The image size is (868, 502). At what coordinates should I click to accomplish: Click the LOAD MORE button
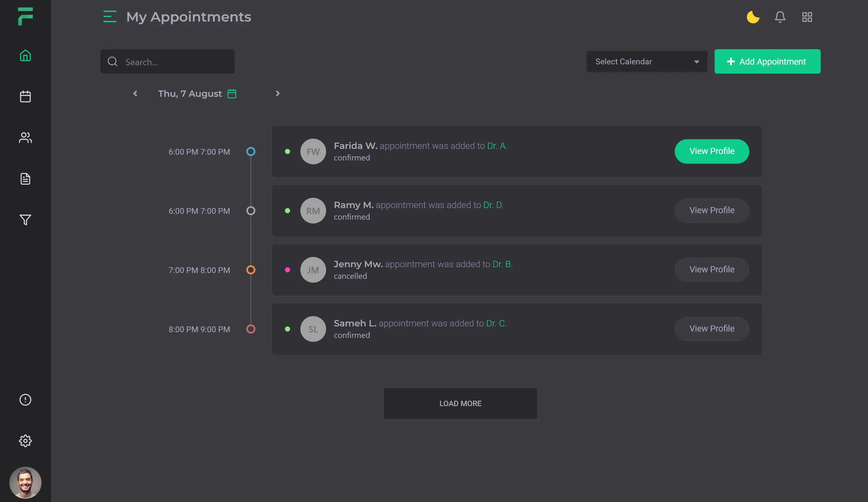[x=460, y=404]
